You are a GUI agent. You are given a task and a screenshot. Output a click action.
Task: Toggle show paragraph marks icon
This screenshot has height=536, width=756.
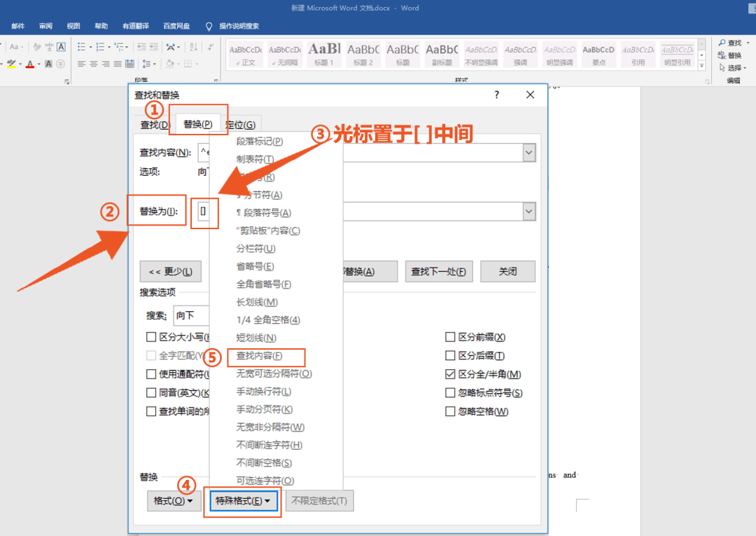point(211,47)
